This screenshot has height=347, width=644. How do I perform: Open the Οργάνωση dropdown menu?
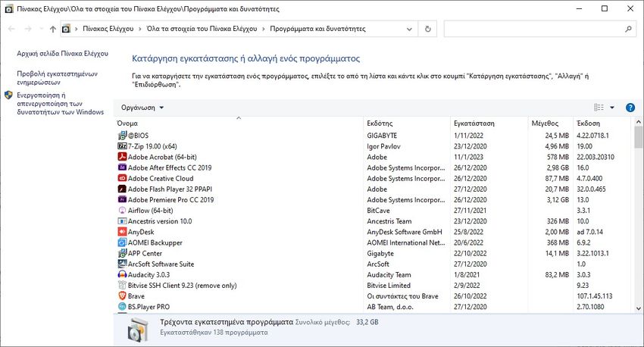coord(142,108)
